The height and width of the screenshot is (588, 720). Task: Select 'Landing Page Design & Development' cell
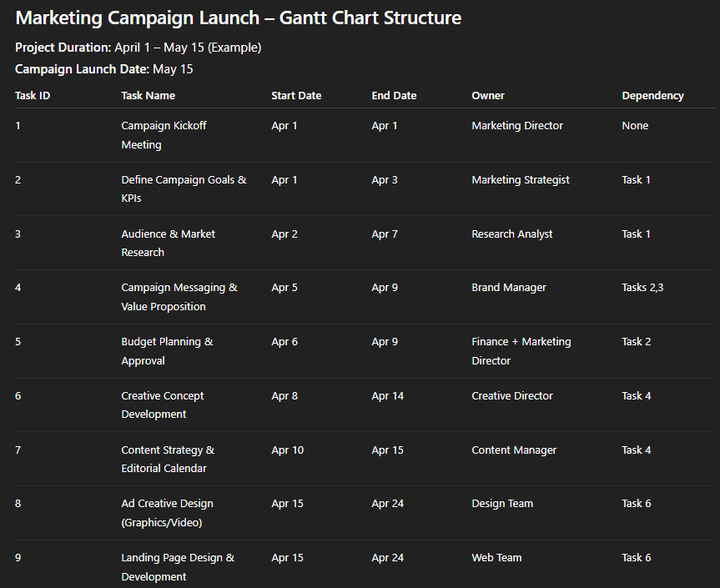pos(178,567)
